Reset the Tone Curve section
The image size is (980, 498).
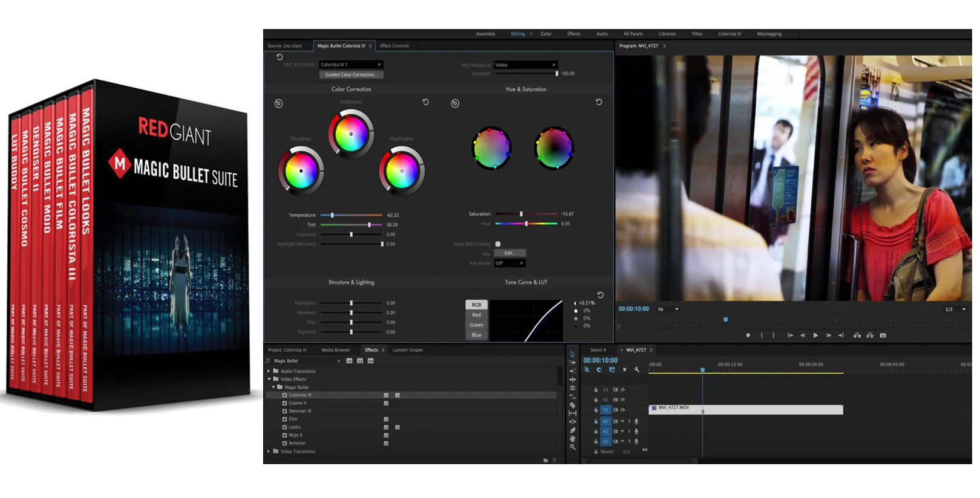click(600, 295)
